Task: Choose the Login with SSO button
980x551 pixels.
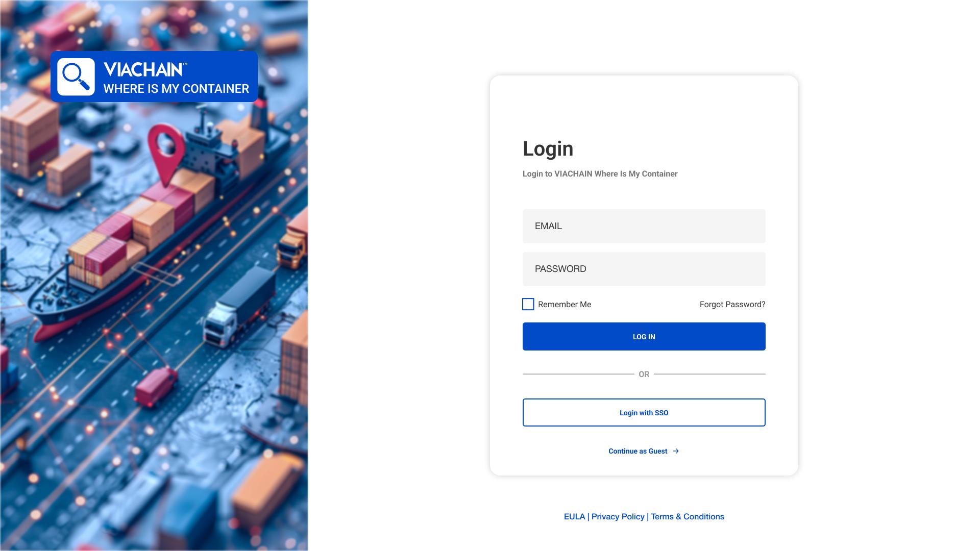Action: (644, 413)
